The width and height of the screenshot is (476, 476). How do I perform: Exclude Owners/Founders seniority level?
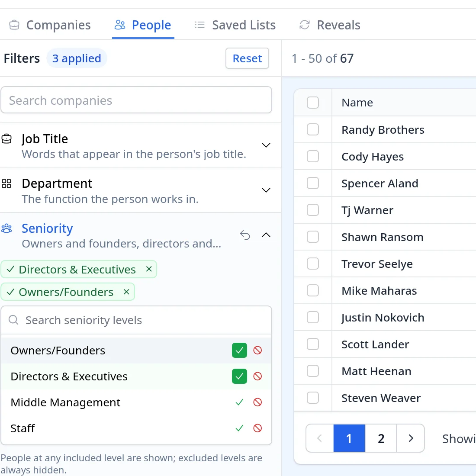257,351
